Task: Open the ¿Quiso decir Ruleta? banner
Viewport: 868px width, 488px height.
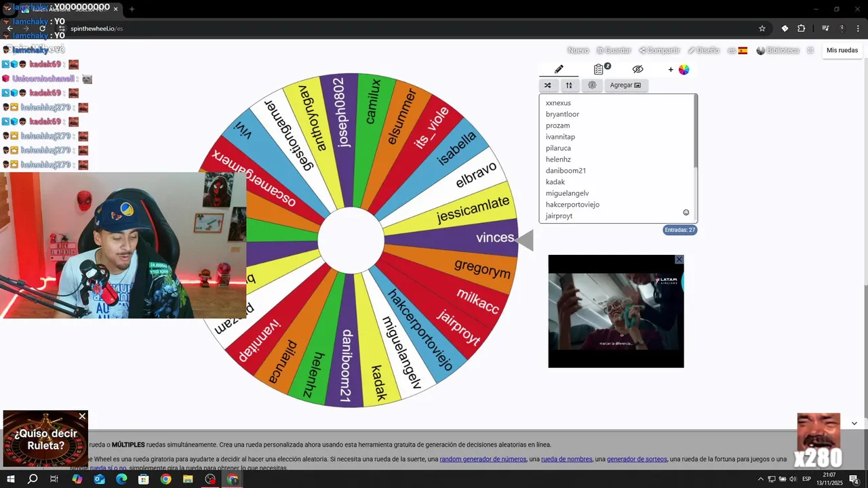Action: [45, 439]
